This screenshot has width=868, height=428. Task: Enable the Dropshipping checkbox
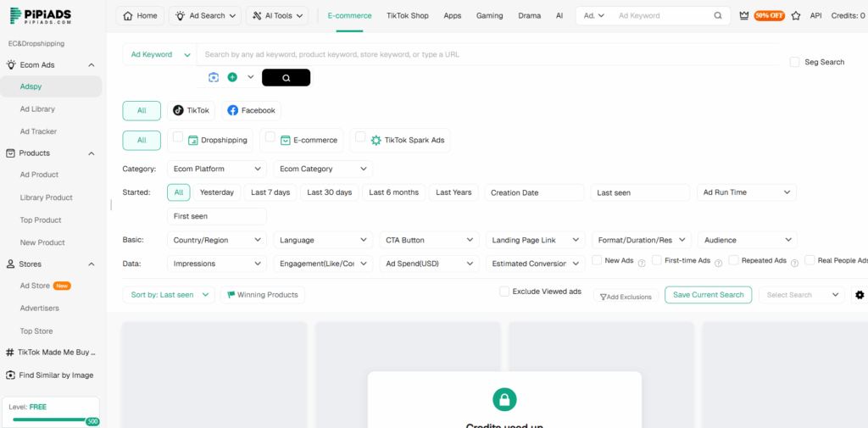point(178,136)
